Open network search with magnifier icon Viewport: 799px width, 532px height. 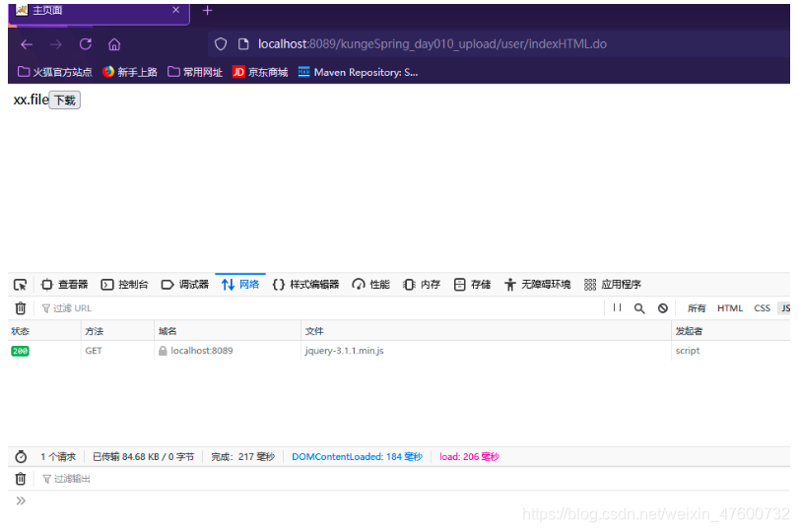[x=639, y=308]
